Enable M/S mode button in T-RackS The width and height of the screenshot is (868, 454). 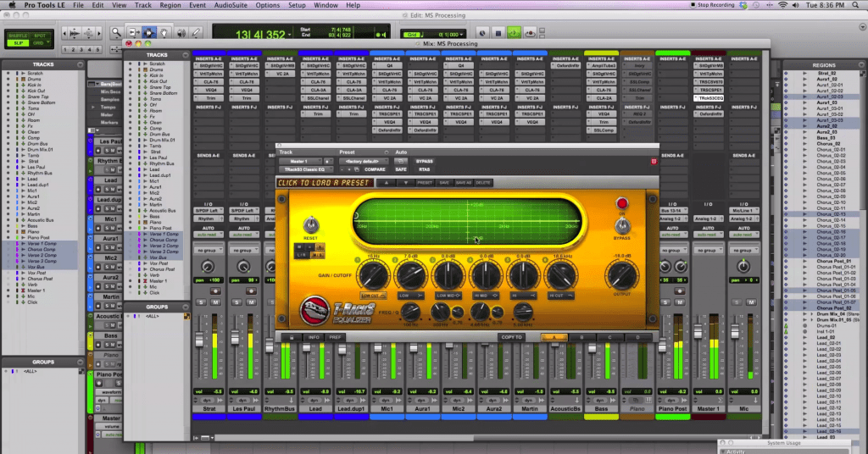(318, 255)
